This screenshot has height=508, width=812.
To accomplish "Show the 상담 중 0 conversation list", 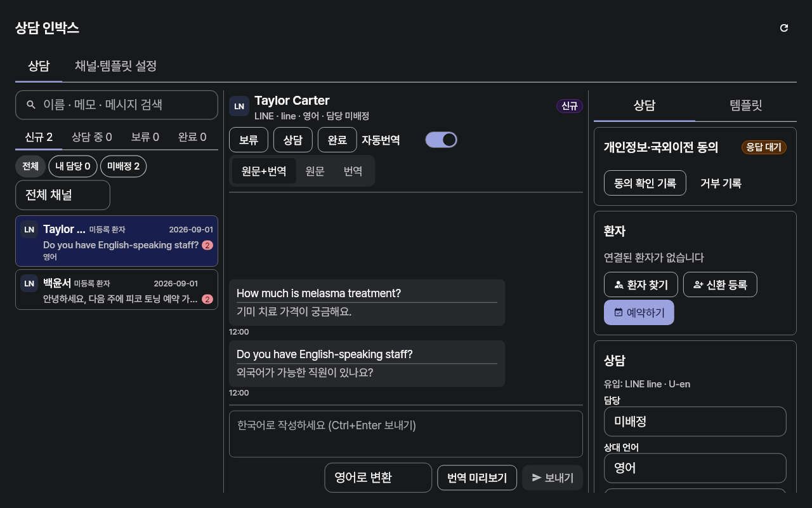I will click(92, 137).
